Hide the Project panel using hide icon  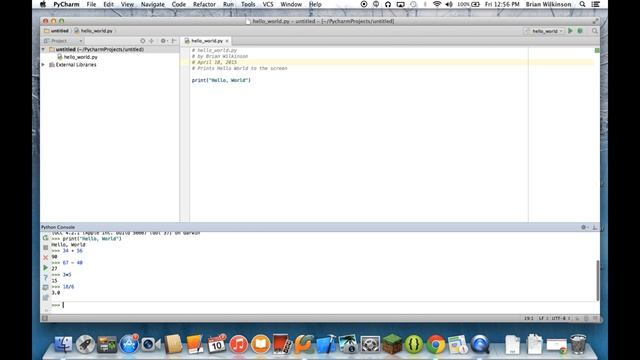tap(174, 41)
